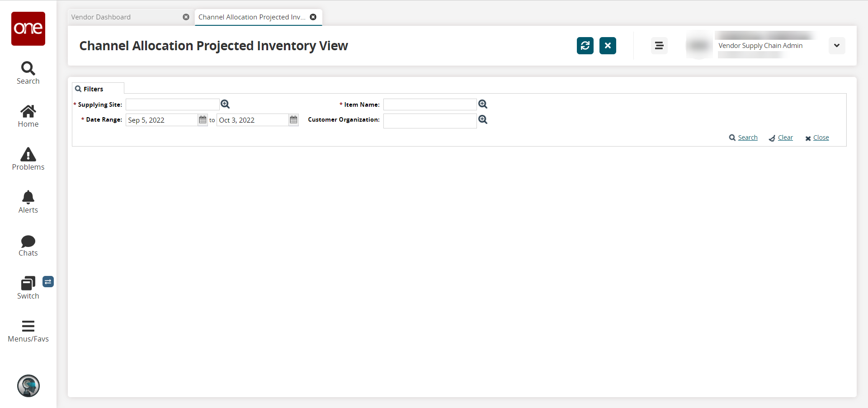Screen dimensions: 868x408
Task: Open the Item Name lookup magnifier
Action: point(483,104)
